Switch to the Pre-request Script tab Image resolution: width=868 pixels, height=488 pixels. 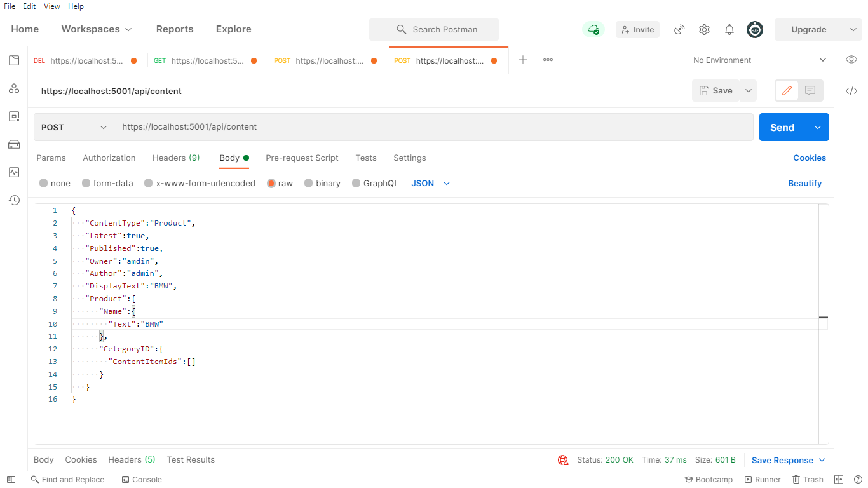tap(302, 158)
